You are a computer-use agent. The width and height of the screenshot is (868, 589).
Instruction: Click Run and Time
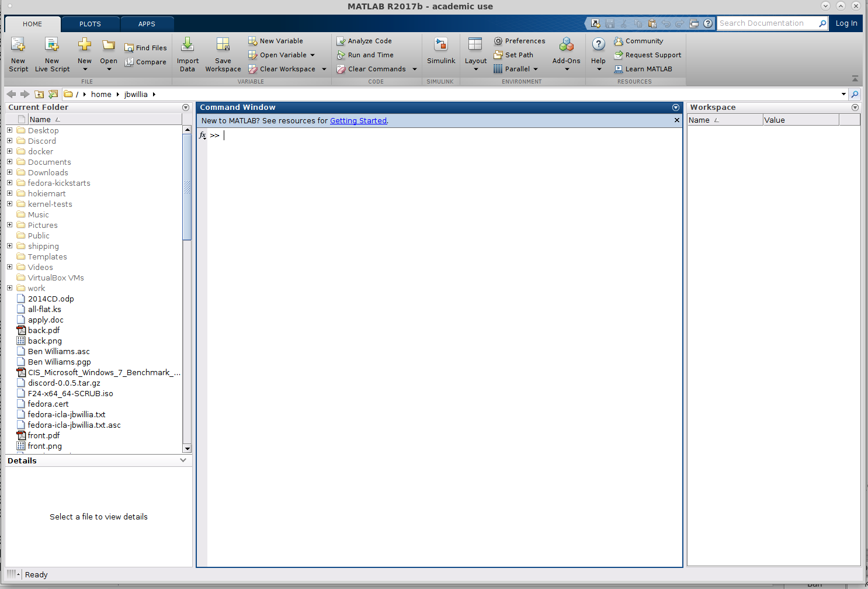click(365, 55)
